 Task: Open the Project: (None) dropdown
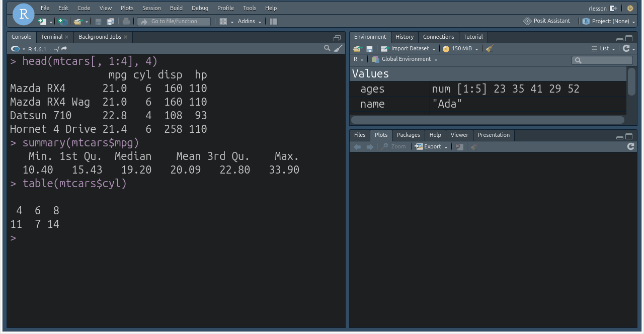[609, 22]
